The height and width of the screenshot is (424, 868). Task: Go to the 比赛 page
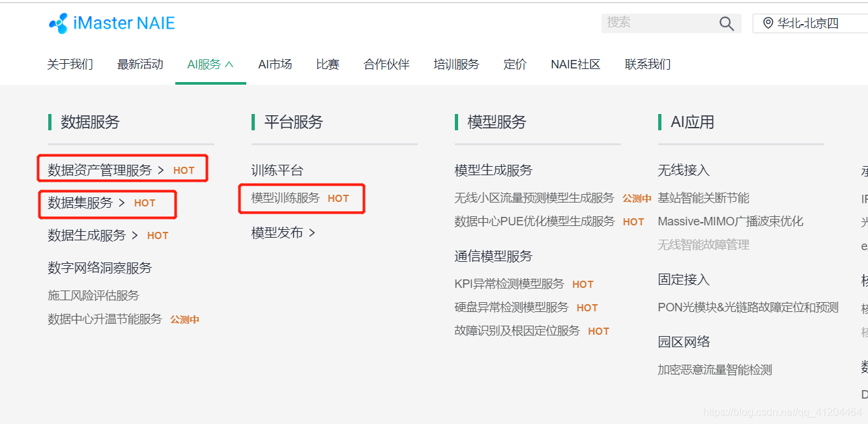pos(328,64)
